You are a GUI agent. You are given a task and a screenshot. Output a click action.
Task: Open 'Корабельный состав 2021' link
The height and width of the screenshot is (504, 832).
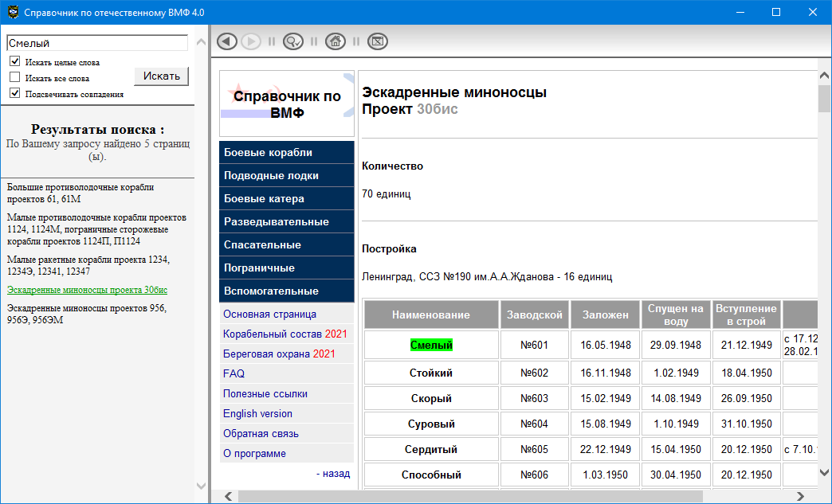click(x=285, y=334)
